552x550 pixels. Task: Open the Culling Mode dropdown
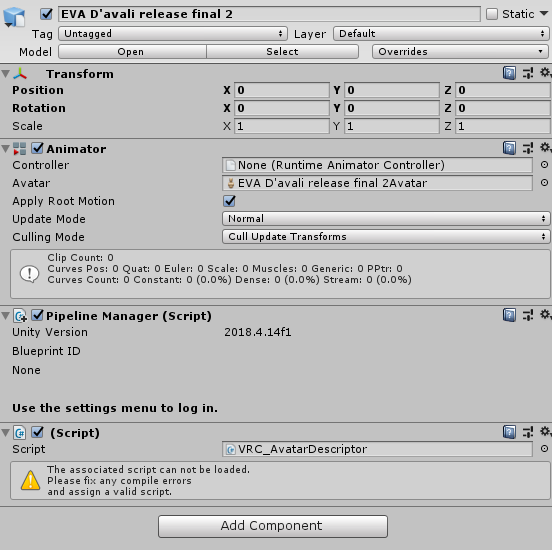pyautogui.click(x=386, y=236)
